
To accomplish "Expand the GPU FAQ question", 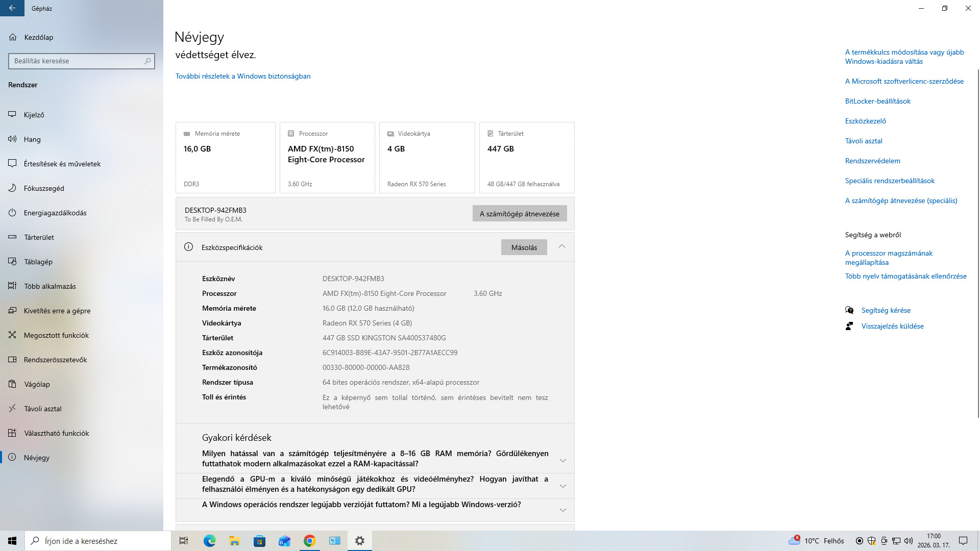I will click(562, 486).
